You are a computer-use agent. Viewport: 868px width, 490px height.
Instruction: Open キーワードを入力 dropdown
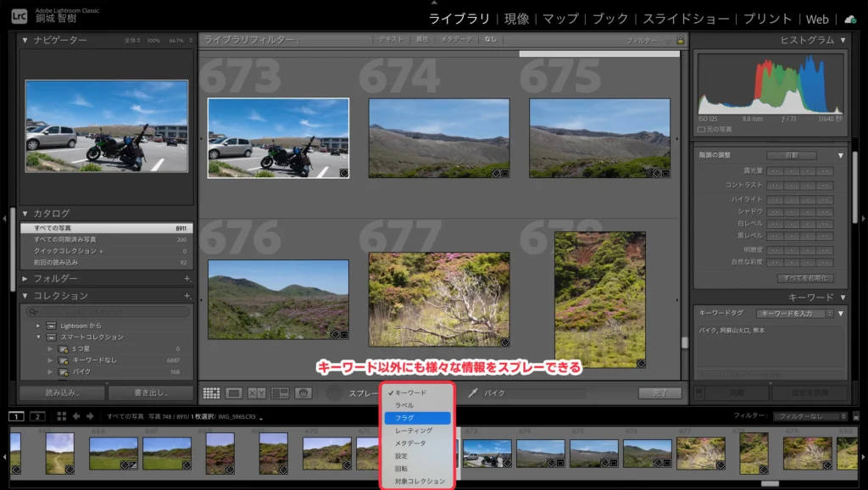tap(794, 314)
